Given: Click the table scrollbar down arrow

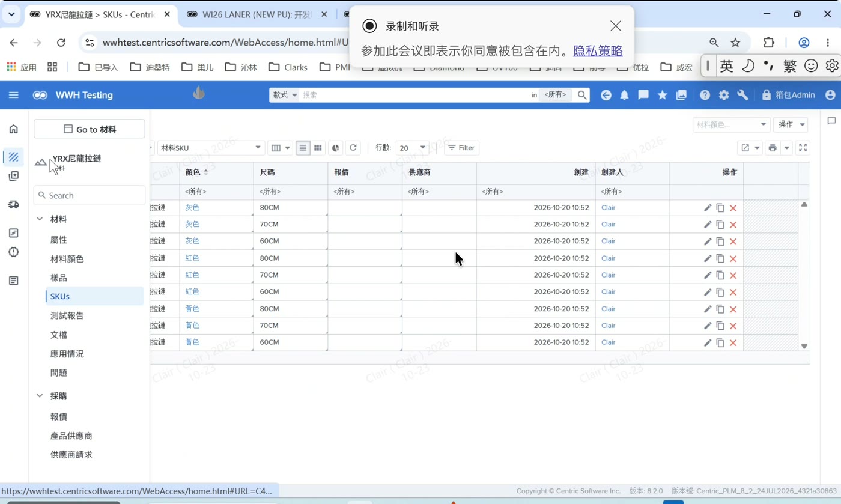Looking at the screenshot, I should (x=804, y=347).
